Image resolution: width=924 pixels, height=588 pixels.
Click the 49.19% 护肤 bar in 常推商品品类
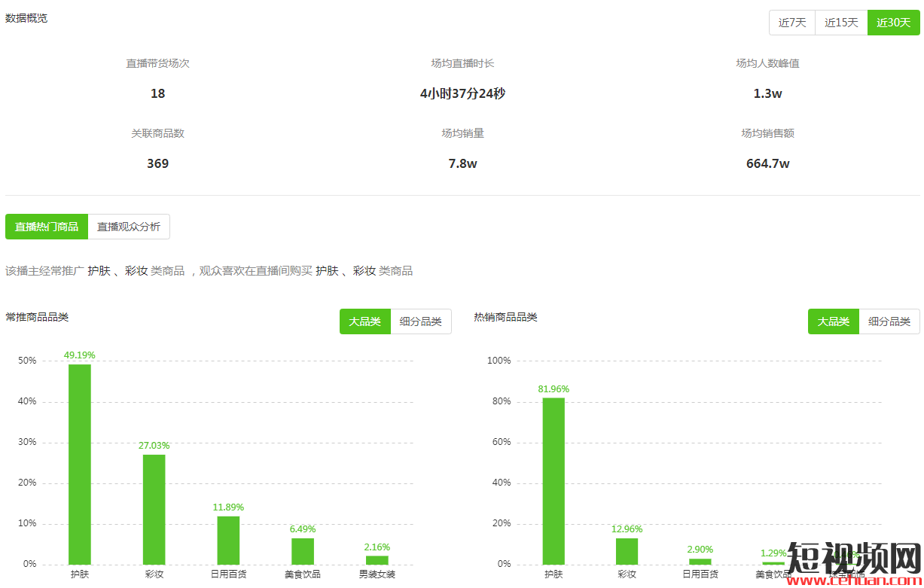(80, 464)
